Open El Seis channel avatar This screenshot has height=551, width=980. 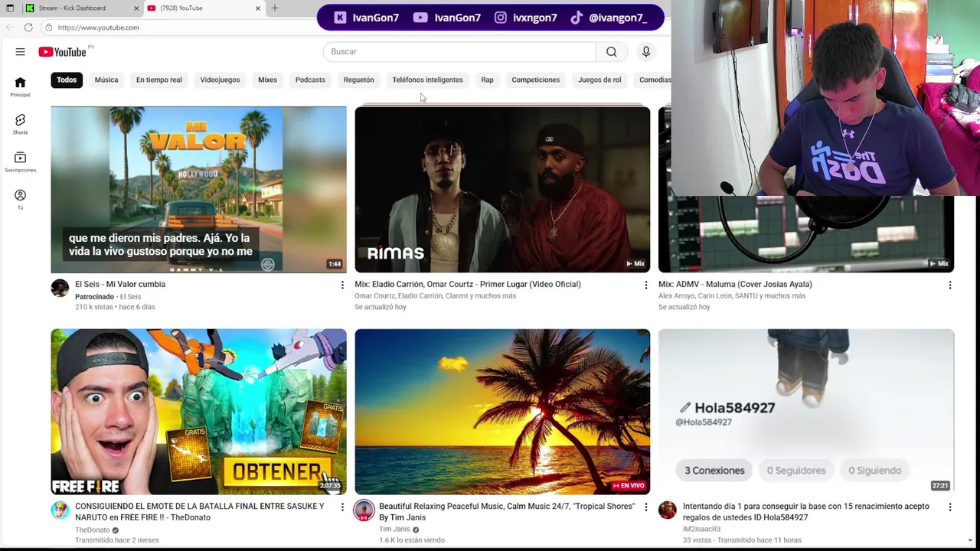coord(60,288)
